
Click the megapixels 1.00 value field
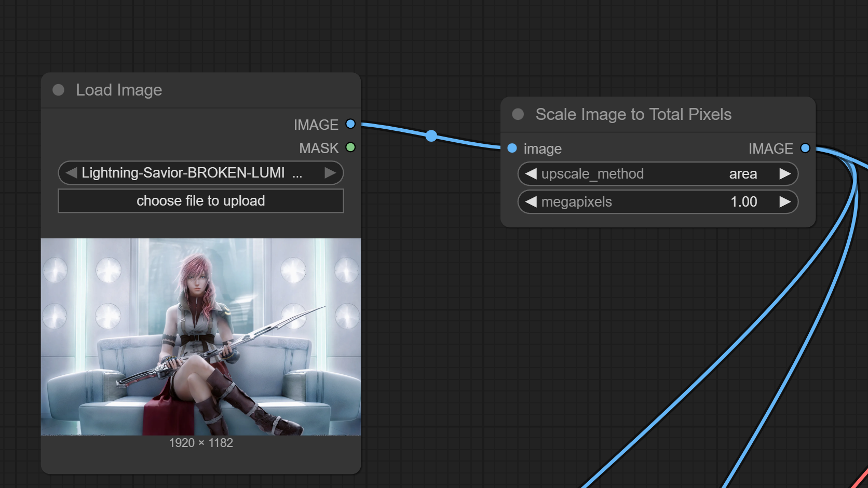[x=658, y=202]
